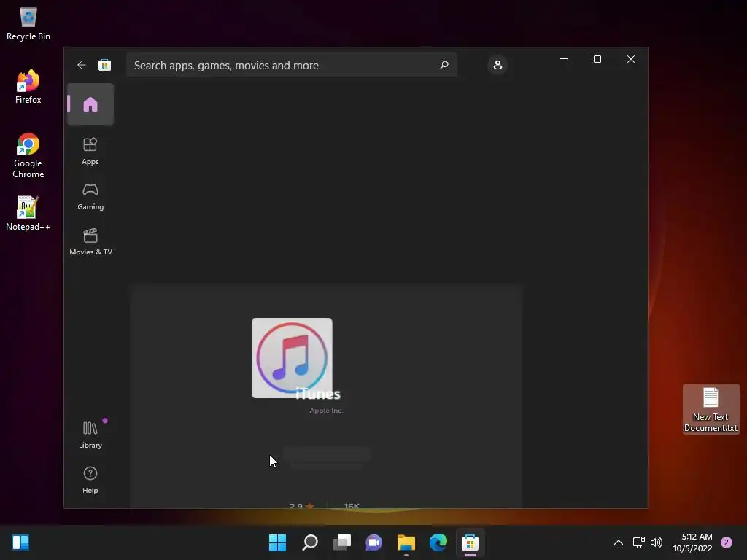The height and width of the screenshot is (560, 747).
Task: Click the iTunes app thumbnail
Action: tap(292, 357)
